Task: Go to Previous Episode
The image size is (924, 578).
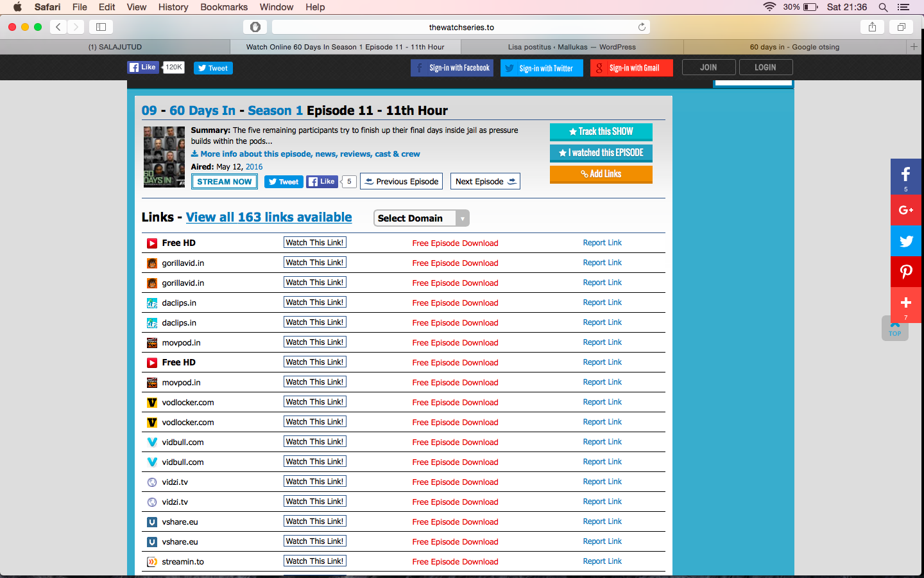Action: 402,182
